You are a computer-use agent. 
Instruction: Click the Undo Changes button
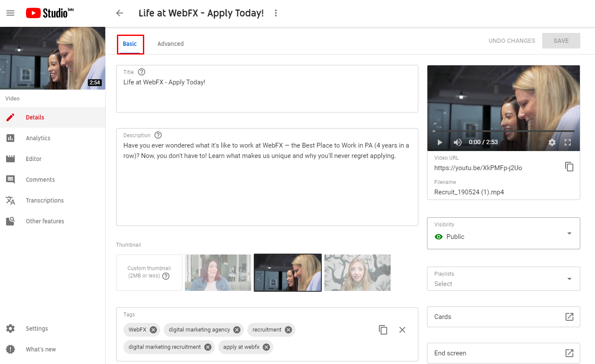click(x=511, y=41)
